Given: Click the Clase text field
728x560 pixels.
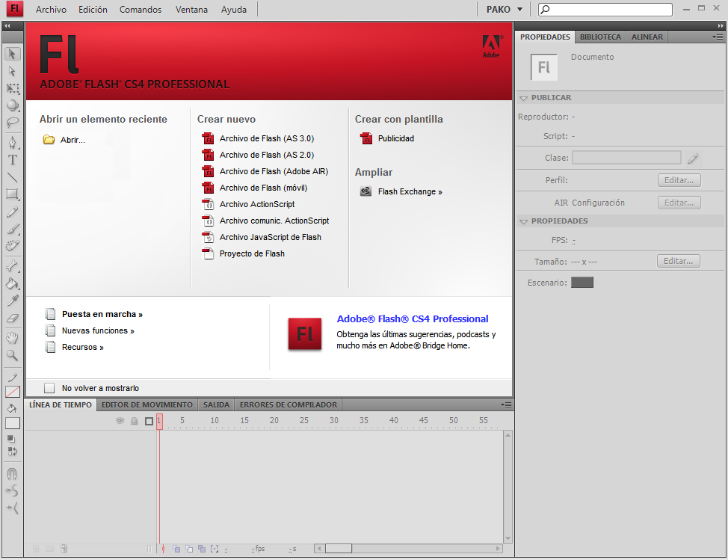Looking at the screenshot, I should tap(626, 158).
